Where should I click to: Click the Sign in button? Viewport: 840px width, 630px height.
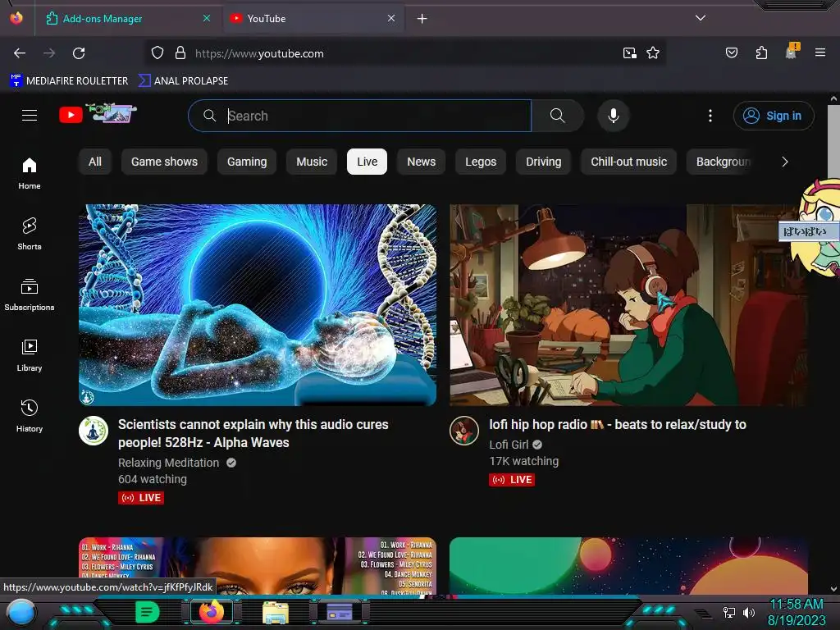click(774, 116)
